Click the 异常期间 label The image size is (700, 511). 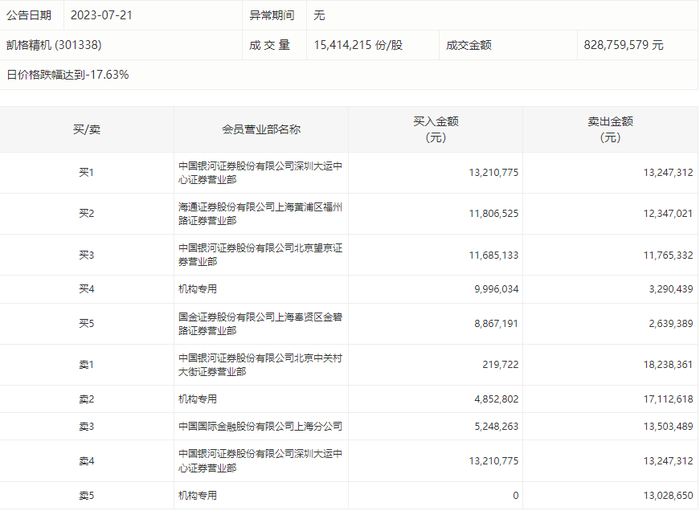point(272,15)
